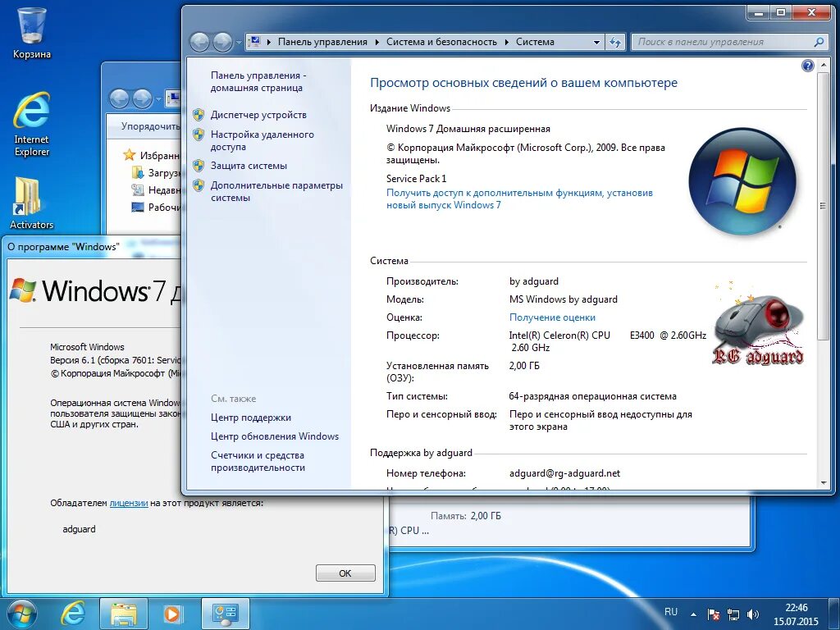This screenshot has width=840, height=630.
Task: Click the network tray icon
Action: [x=733, y=614]
